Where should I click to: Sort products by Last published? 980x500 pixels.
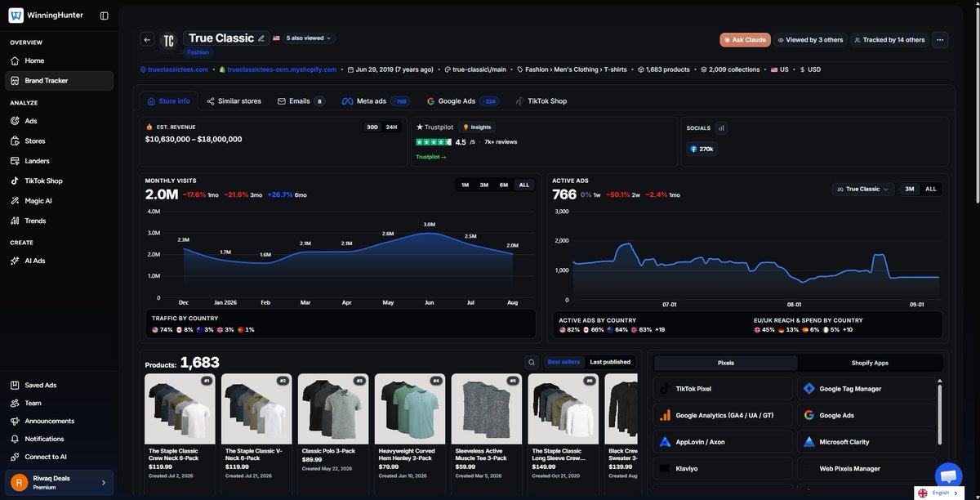pos(610,362)
